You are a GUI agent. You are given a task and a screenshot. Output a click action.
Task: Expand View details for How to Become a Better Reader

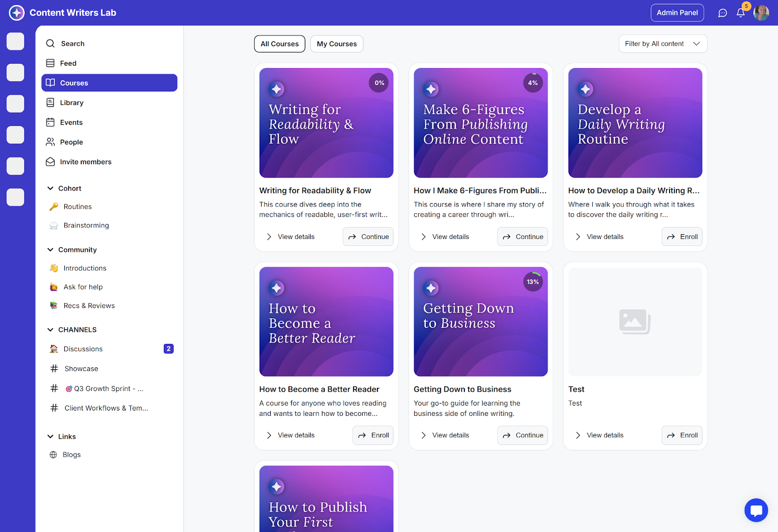click(x=290, y=435)
